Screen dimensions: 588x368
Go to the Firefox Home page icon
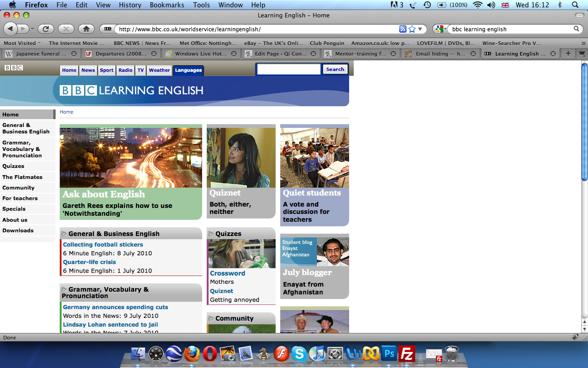86,29
